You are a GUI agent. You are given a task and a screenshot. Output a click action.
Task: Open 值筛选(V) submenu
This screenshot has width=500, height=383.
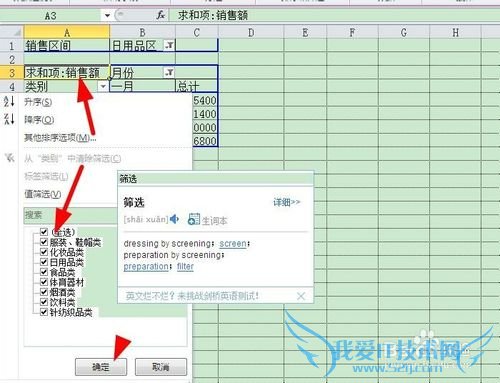tap(43, 194)
